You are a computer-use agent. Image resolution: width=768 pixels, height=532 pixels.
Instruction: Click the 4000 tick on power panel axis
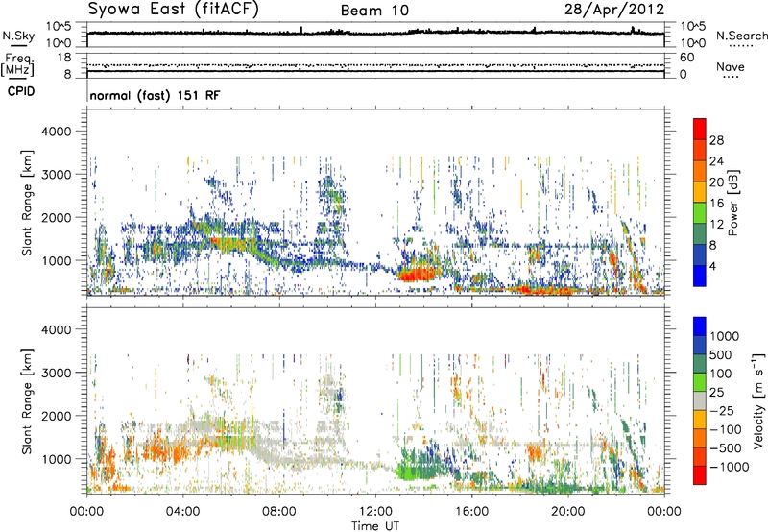tap(56, 132)
